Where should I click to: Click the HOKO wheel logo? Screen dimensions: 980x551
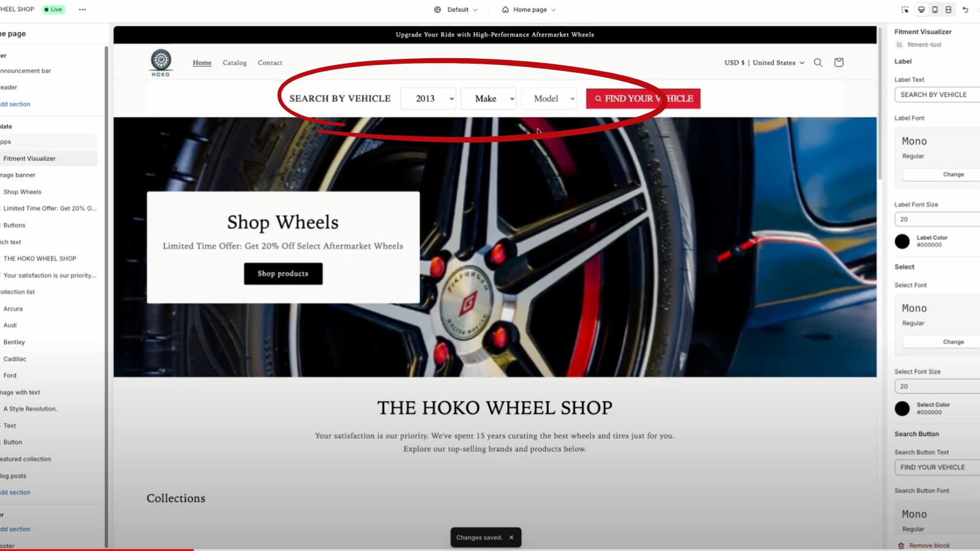point(161,62)
